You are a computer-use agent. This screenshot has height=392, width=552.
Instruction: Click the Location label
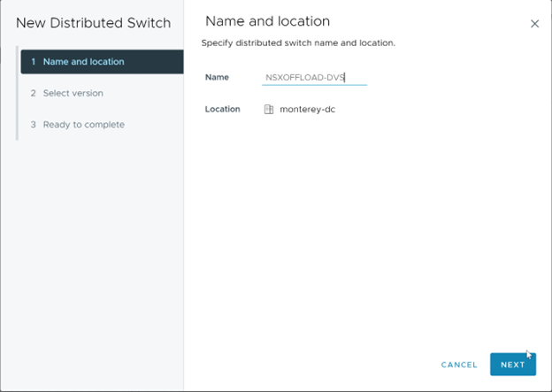click(222, 110)
